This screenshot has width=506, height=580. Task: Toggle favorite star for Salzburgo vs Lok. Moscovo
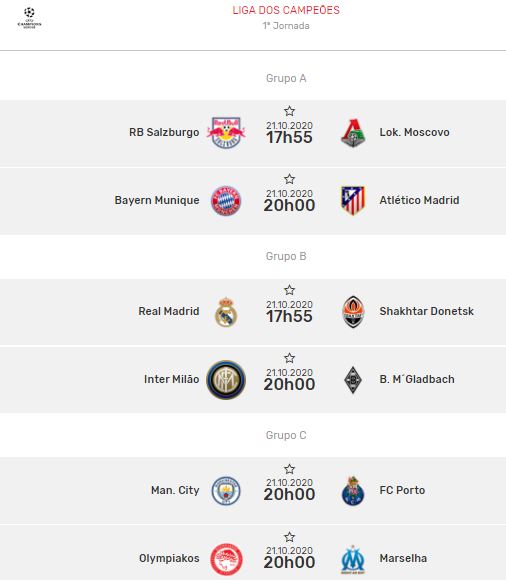[290, 111]
